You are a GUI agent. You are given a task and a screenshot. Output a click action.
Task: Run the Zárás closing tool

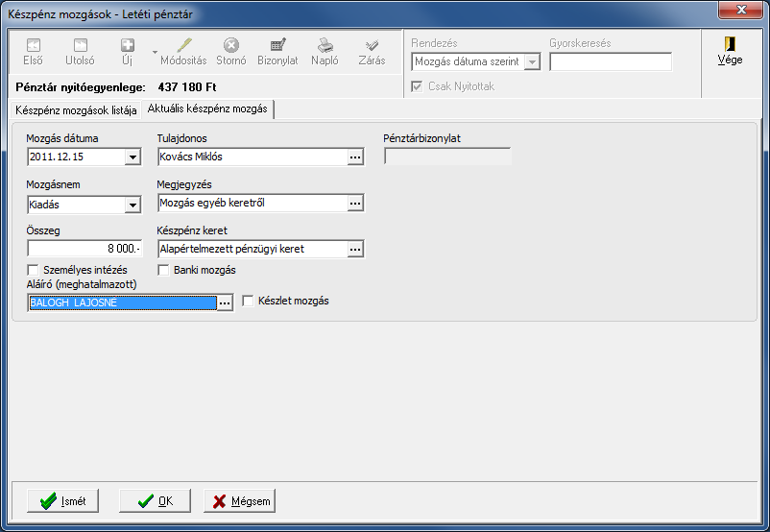tap(372, 52)
